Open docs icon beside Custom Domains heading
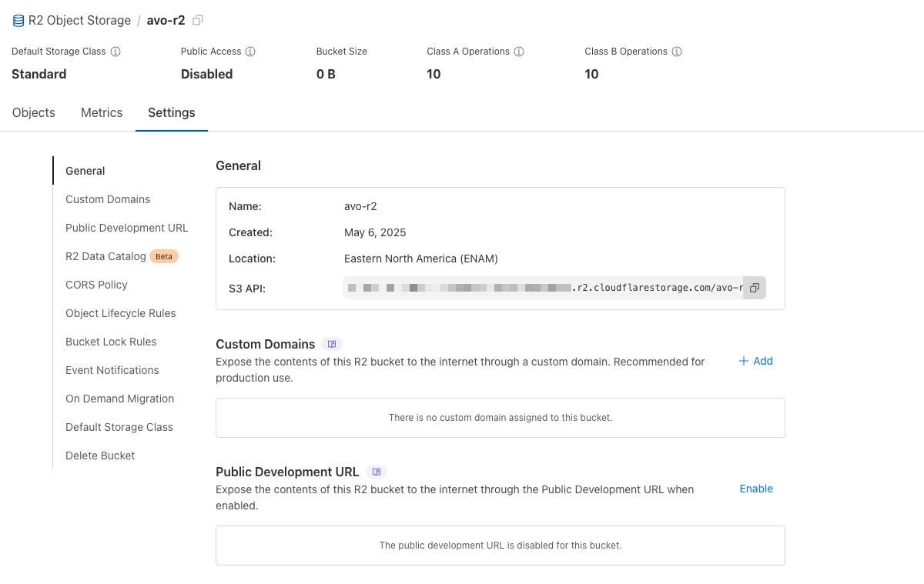Image resolution: width=924 pixels, height=584 pixels. pyautogui.click(x=332, y=344)
